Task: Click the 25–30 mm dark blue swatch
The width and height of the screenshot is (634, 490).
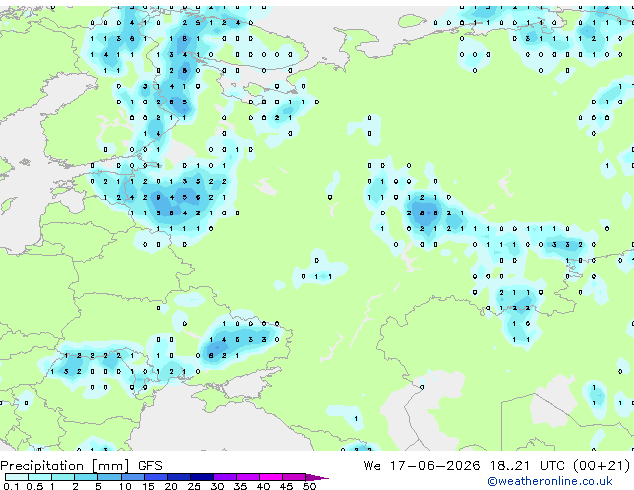Action: (202, 477)
